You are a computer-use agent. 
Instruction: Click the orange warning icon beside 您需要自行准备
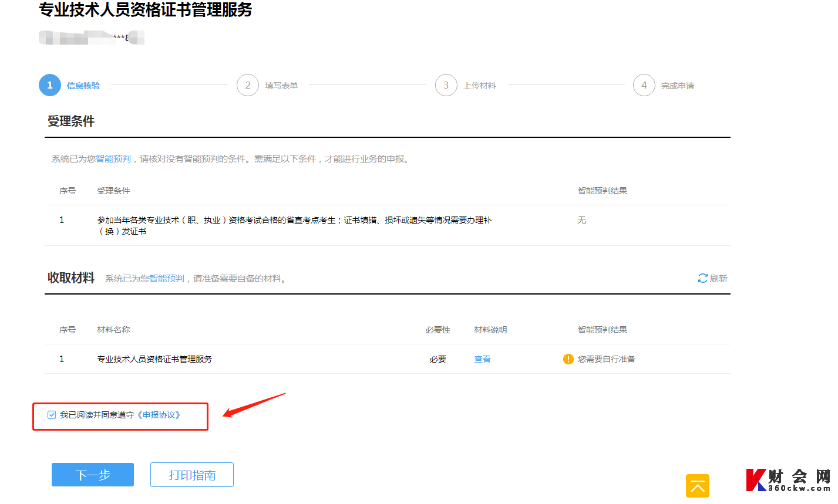[x=568, y=359]
